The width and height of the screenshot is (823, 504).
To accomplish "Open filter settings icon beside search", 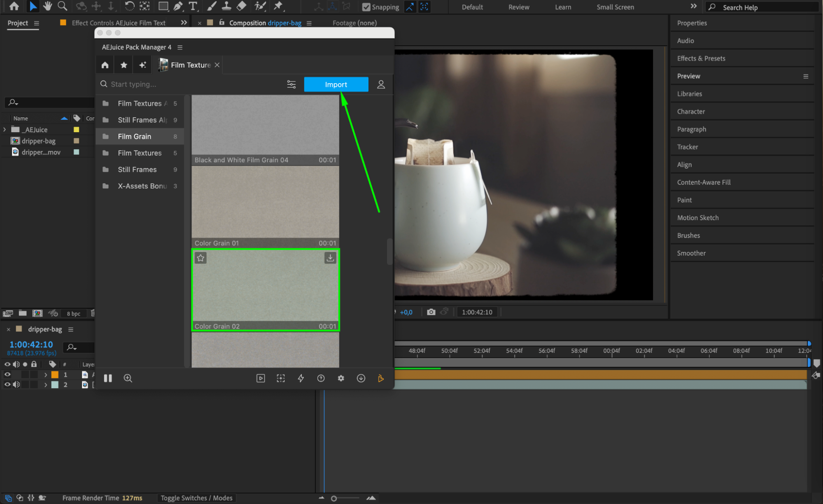I will 291,84.
